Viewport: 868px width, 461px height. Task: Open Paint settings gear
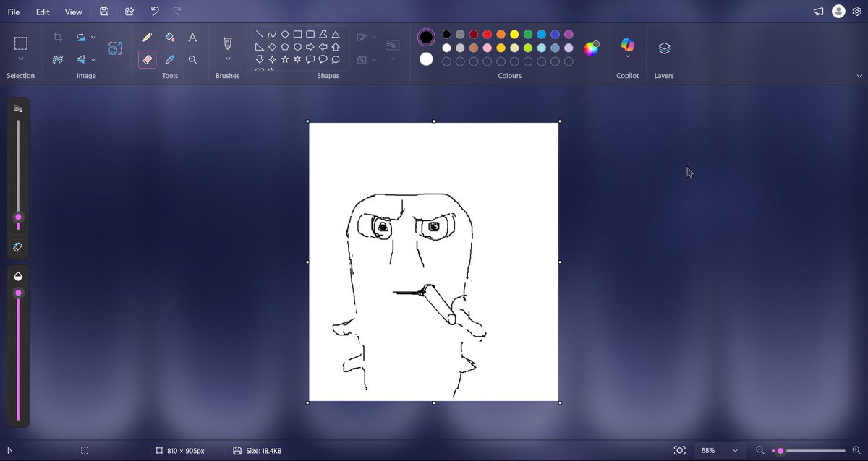(857, 12)
